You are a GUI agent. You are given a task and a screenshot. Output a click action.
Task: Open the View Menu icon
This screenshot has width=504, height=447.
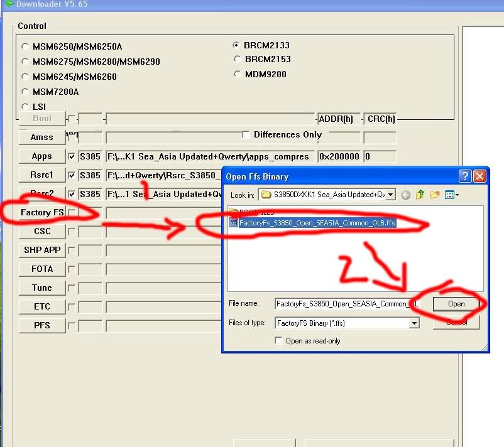coord(450,195)
